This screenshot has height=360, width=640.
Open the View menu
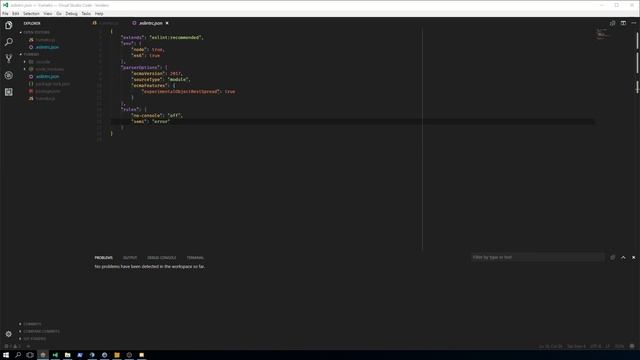[48, 13]
